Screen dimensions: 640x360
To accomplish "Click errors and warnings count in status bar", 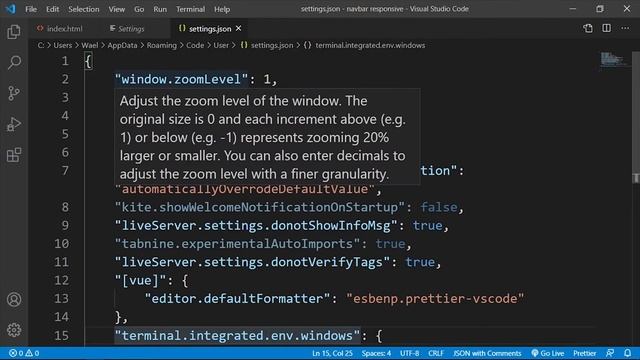I will [24, 353].
